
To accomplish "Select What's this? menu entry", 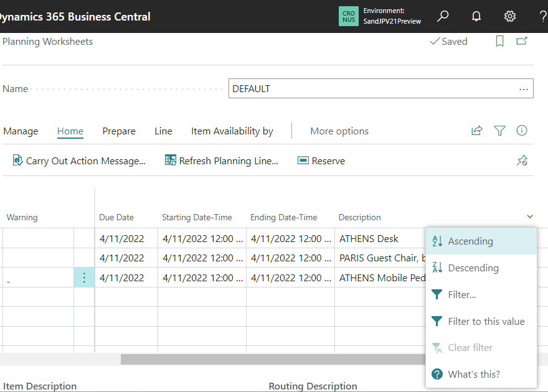I will tap(481, 374).
